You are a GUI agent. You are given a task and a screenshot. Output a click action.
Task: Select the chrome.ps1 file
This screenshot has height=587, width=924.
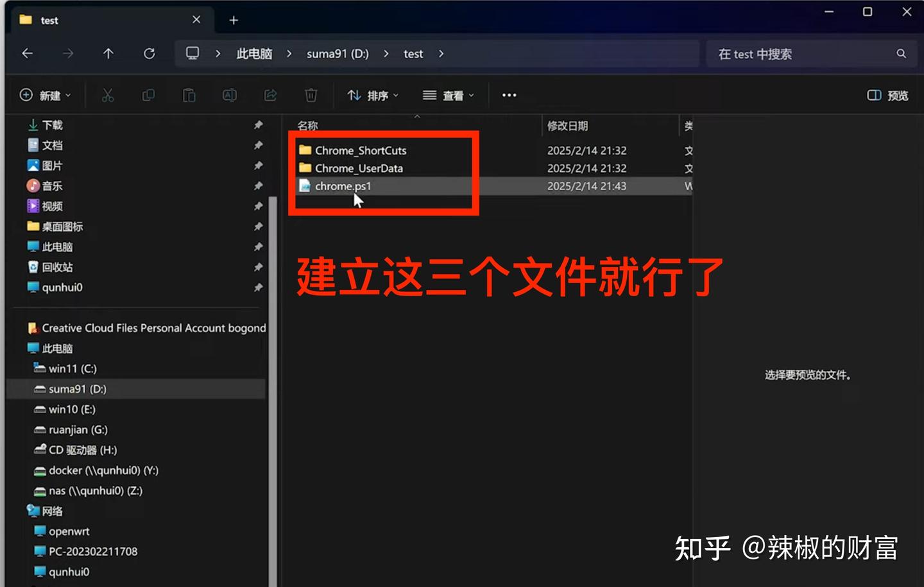tap(343, 186)
